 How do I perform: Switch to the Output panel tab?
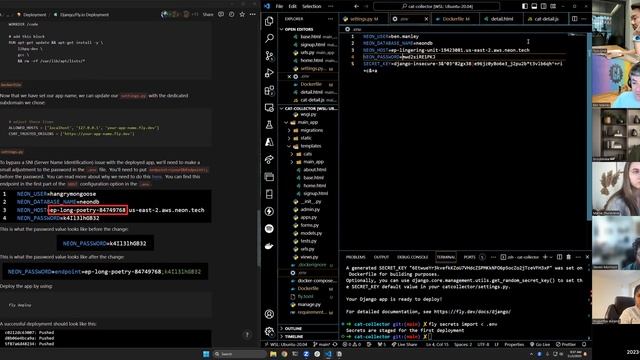coord(381,257)
